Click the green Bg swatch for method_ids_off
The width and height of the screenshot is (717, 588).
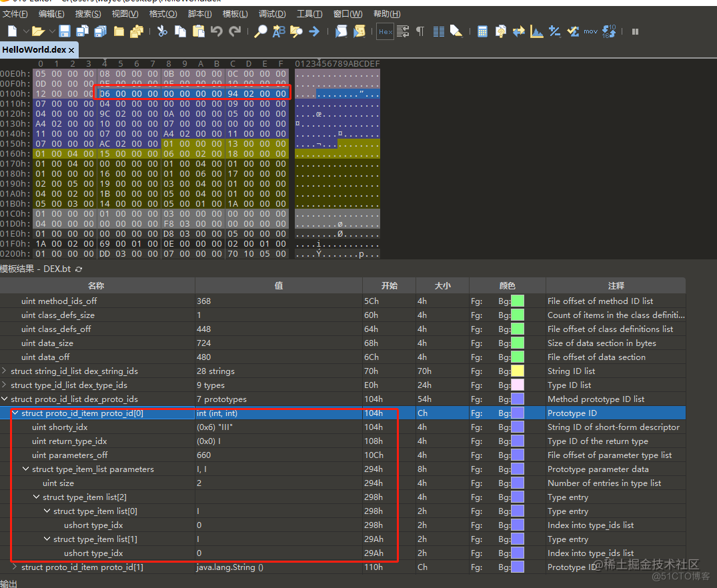click(518, 301)
